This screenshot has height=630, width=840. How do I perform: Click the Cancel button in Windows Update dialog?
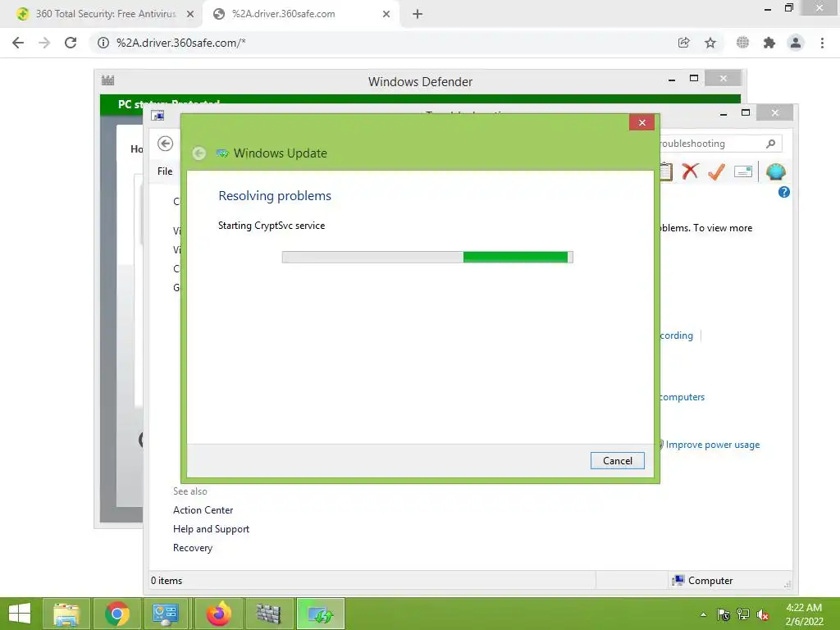pos(617,461)
